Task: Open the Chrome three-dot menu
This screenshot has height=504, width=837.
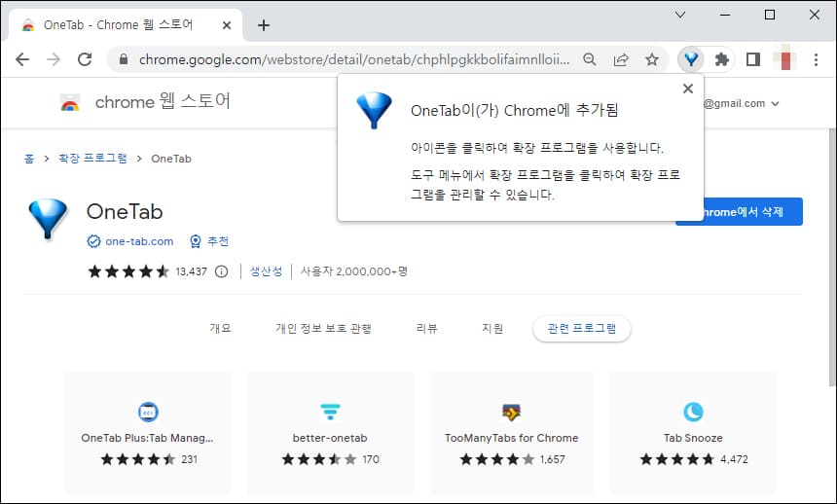Action: (816, 59)
